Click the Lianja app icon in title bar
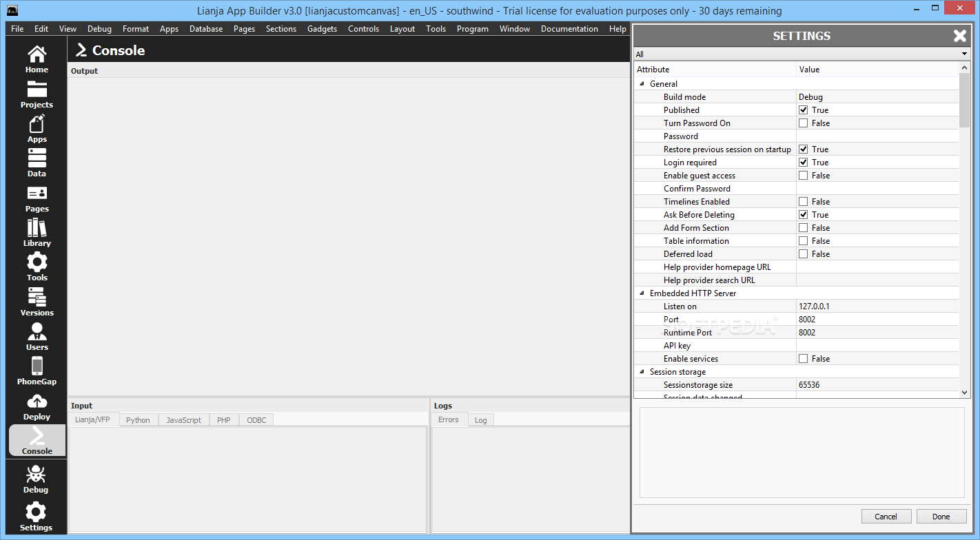The height and width of the screenshot is (540, 980). point(12,10)
